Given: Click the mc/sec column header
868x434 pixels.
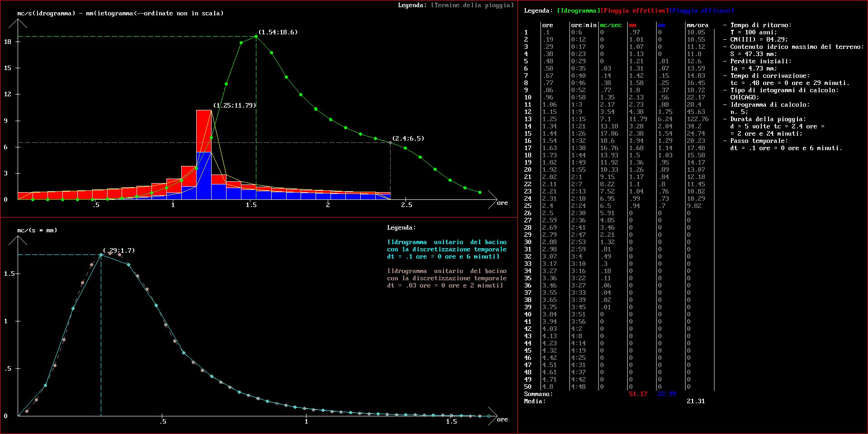Looking at the screenshot, I should pos(611,25).
